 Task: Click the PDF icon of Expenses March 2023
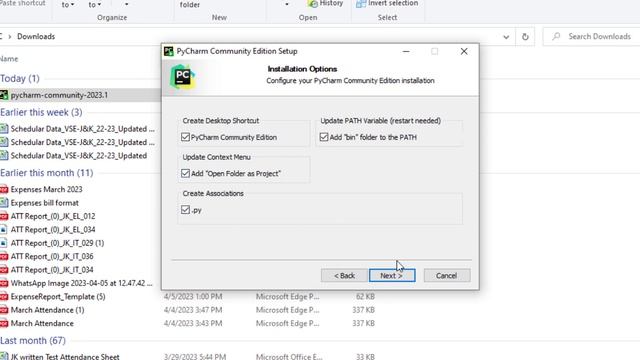pos(4,189)
